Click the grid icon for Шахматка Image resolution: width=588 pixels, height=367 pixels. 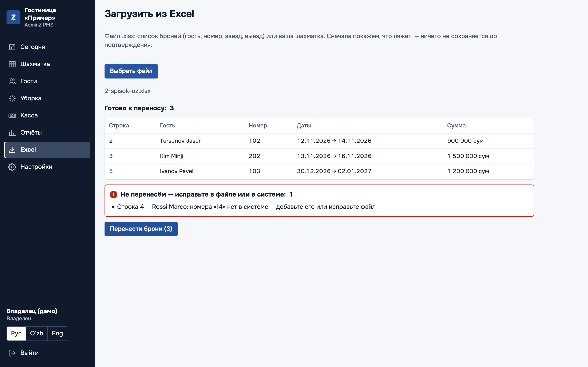tap(12, 64)
